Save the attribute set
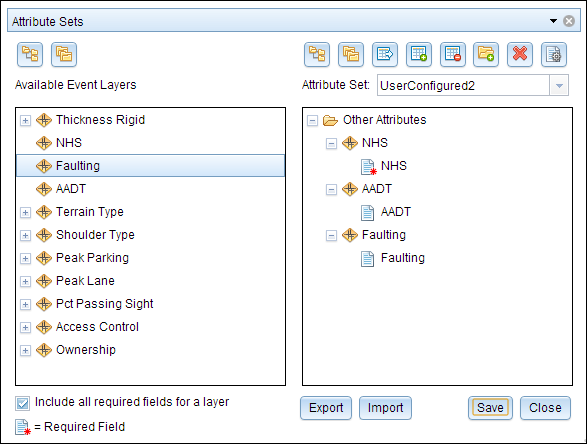 (490, 408)
